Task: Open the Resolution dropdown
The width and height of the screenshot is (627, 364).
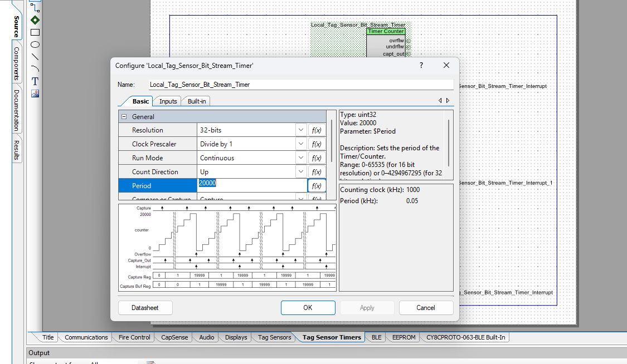Action: [301, 130]
